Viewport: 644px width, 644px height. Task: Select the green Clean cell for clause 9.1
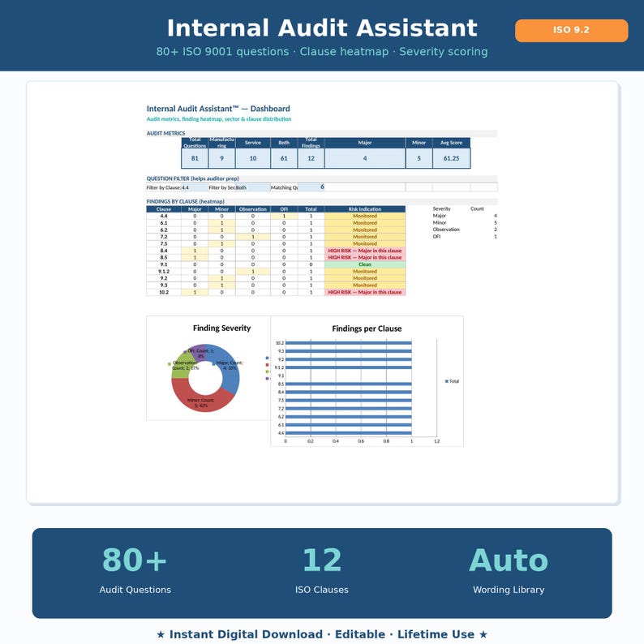coord(365,264)
